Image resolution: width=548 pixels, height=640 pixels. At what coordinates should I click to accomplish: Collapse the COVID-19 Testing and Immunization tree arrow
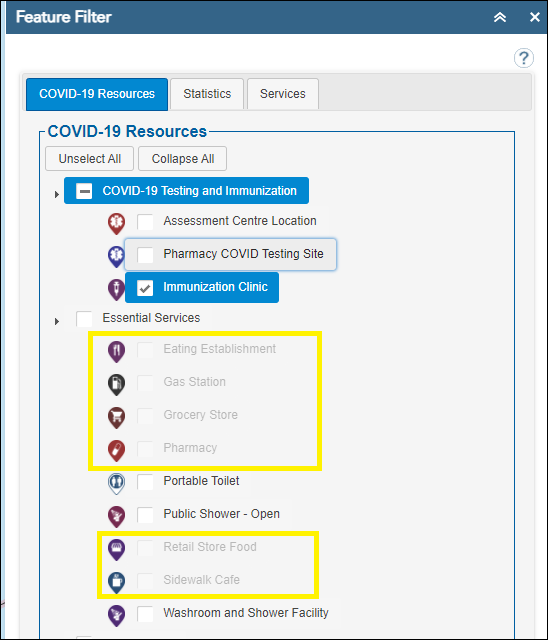[57, 195]
